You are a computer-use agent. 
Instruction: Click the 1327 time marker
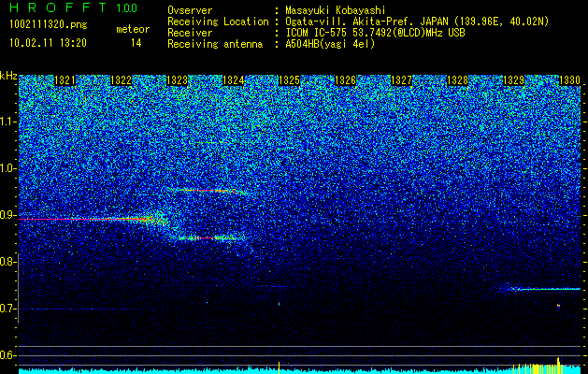point(402,80)
